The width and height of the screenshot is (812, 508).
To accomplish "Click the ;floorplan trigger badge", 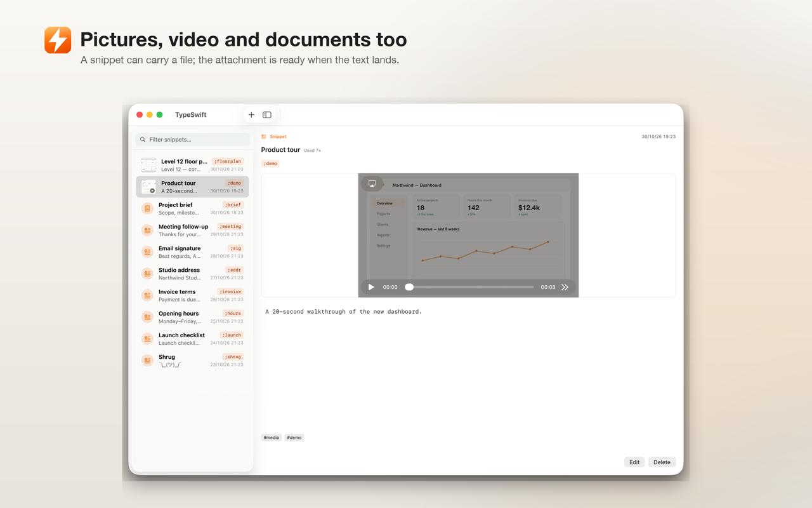I will coord(227,161).
